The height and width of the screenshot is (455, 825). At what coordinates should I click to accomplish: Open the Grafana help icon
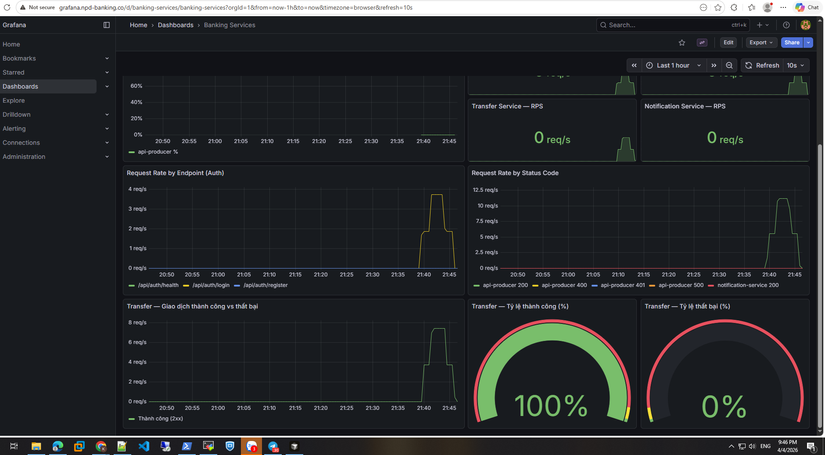[x=786, y=25]
